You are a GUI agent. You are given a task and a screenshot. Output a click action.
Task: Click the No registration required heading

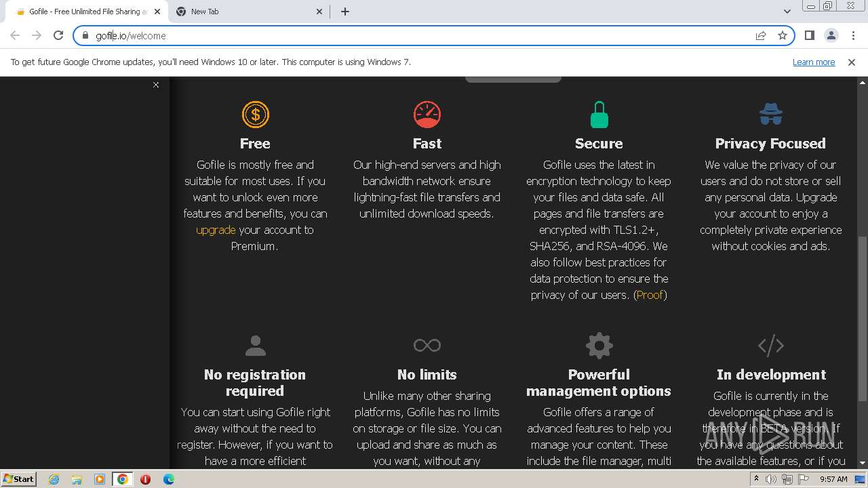click(255, 383)
